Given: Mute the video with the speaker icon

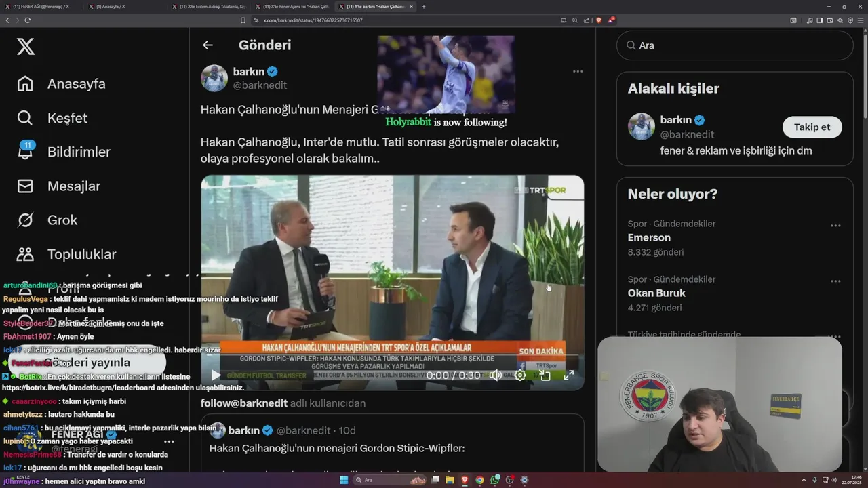Looking at the screenshot, I should point(496,375).
